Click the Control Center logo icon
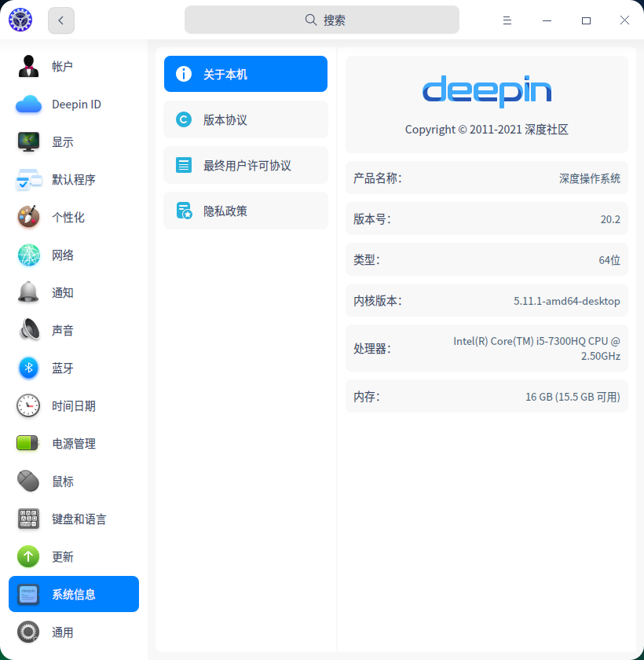This screenshot has width=644, height=660. [20, 20]
